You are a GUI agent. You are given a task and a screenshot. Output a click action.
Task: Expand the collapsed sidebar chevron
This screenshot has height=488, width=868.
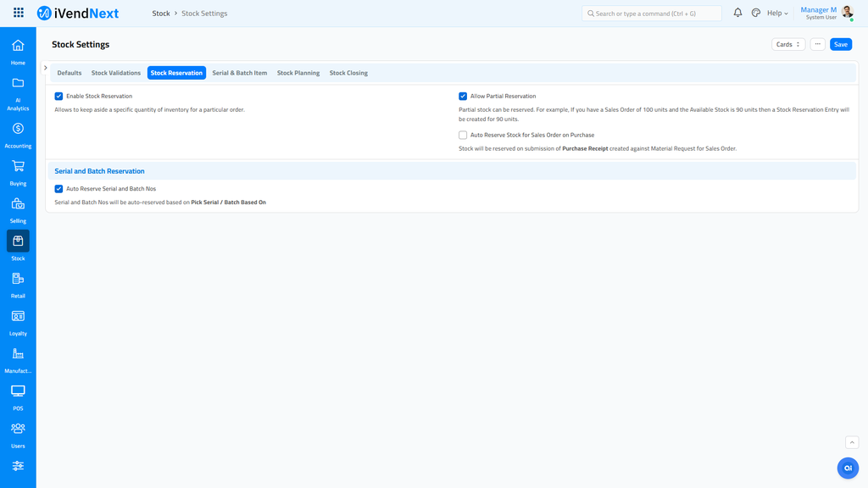point(46,68)
